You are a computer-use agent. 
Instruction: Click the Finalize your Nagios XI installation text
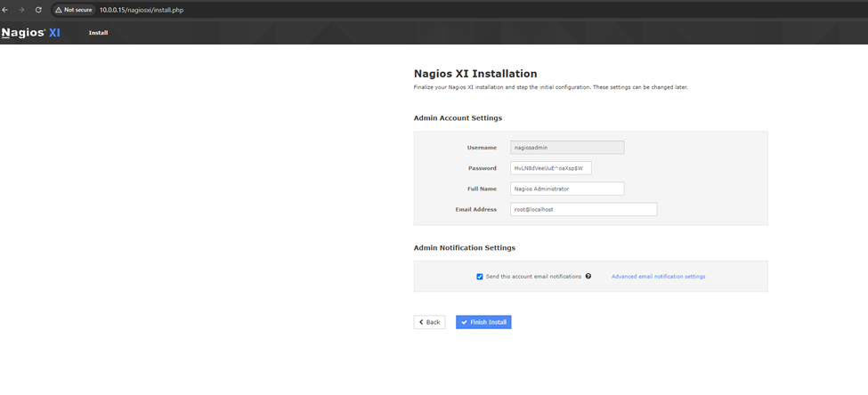pyautogui.click(x=551, y=88)
